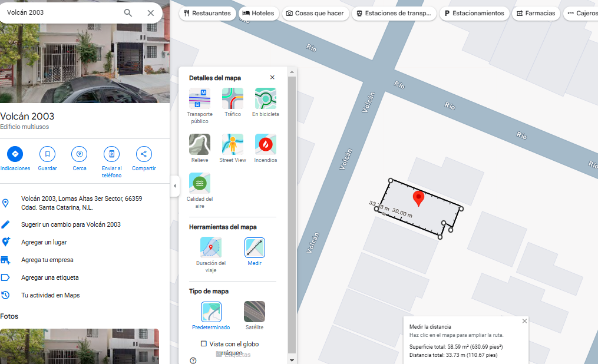This screenshot has width=598, height=364.
Task: Select the Cosas que hacer chip
Action: pos(315,14)
